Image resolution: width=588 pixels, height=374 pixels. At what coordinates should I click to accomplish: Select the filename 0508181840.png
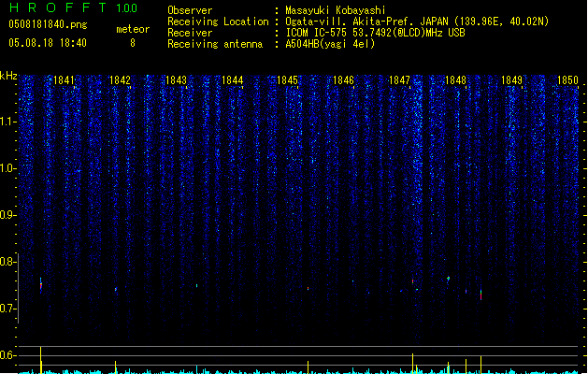pos(48,24)
